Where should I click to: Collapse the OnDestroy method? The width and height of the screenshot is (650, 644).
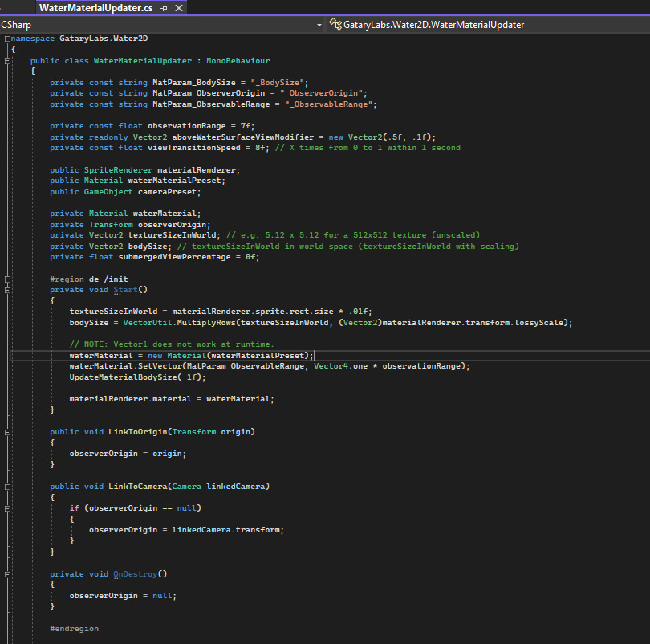coord(7,574)
